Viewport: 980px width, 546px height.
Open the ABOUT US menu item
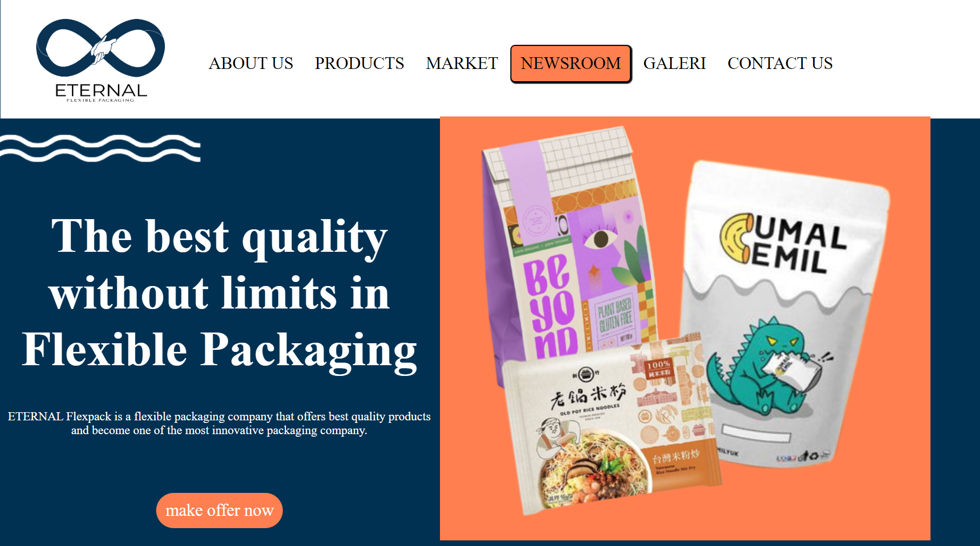coord(251,63)
